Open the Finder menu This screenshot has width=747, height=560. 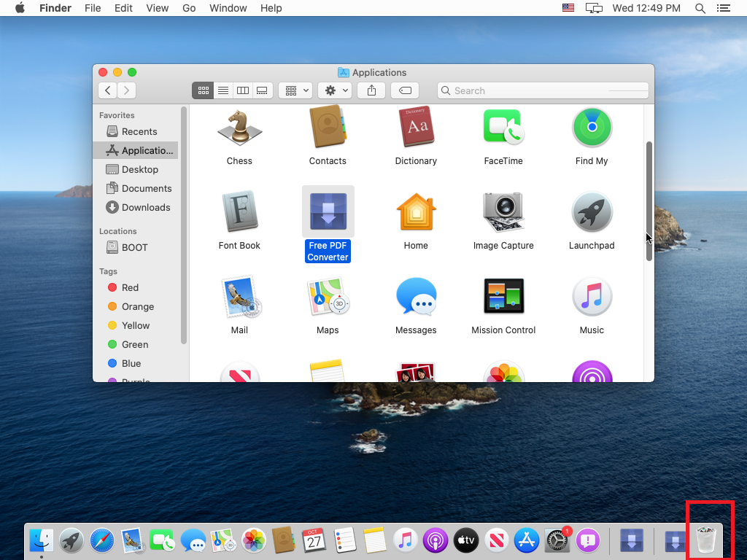click(x=55, y=8)
